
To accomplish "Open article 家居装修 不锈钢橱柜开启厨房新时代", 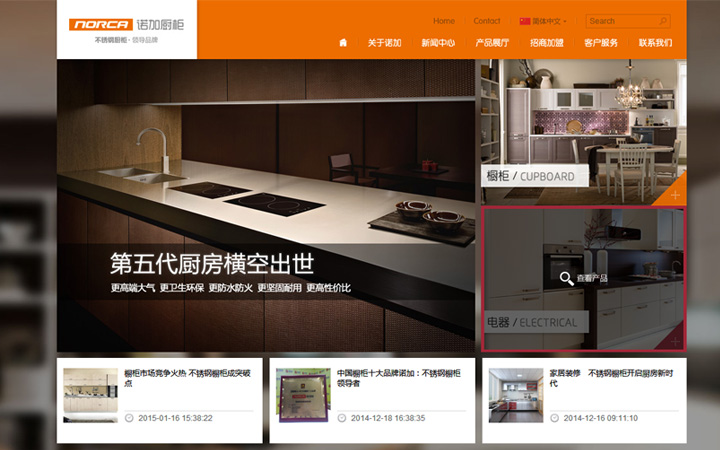I will coord(611,378).
